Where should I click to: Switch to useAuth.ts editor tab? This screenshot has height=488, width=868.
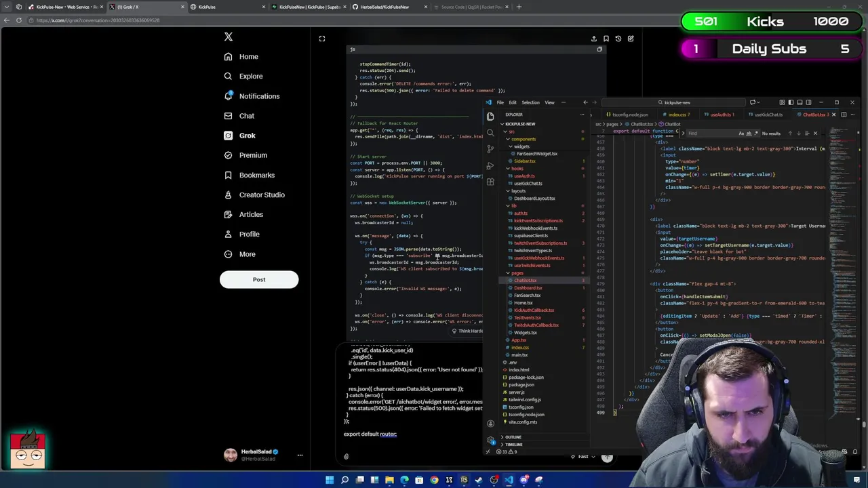[x=720, y=115]
